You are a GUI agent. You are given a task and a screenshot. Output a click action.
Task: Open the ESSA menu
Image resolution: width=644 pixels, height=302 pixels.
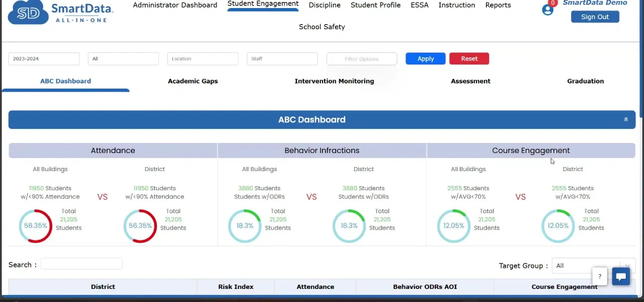point(420,5)
